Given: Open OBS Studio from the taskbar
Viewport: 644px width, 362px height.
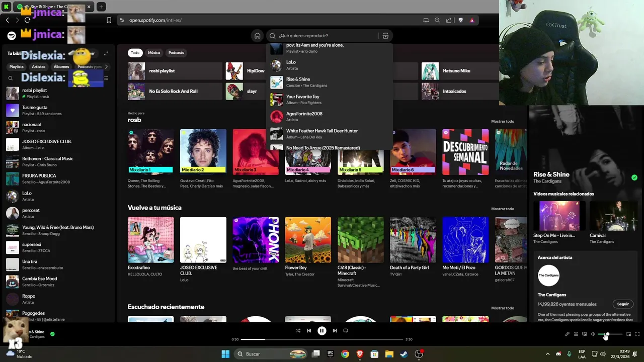Looking at the screenshot, I should pos(419,354).
